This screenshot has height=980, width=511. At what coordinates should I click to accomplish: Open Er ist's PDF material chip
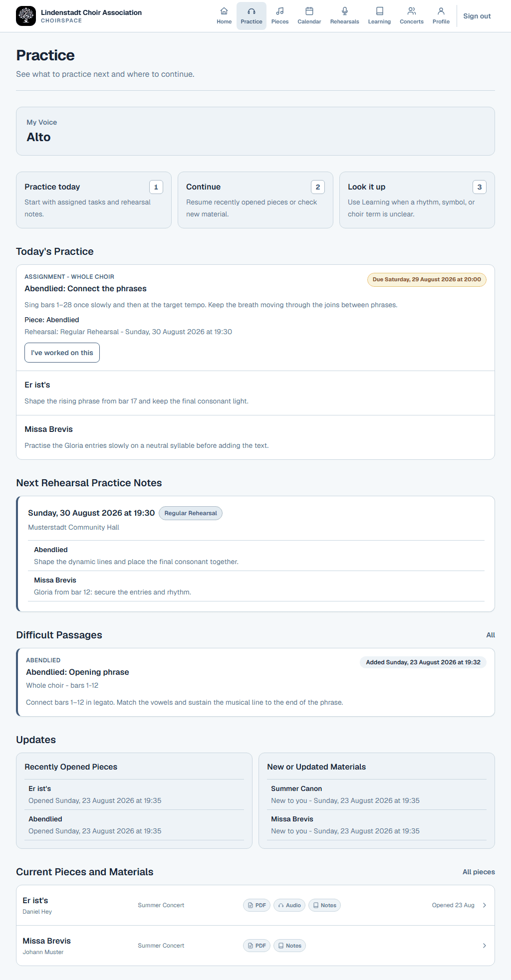[257, 905]
